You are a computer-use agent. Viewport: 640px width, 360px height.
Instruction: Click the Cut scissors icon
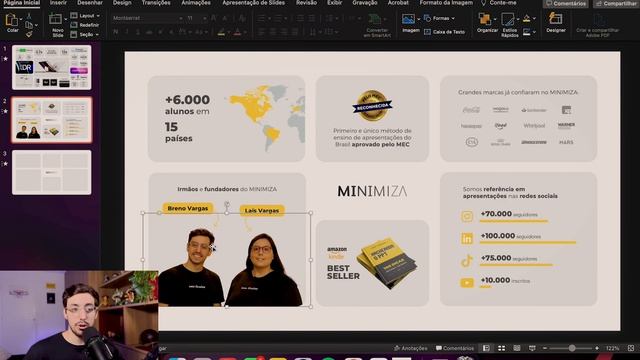click(29, 16)
